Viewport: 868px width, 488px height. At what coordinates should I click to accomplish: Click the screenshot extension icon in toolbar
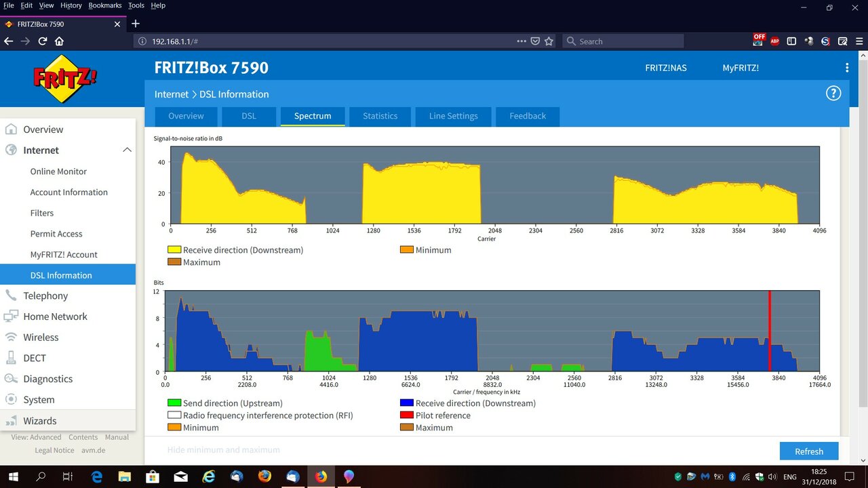[x=842, y=41]
